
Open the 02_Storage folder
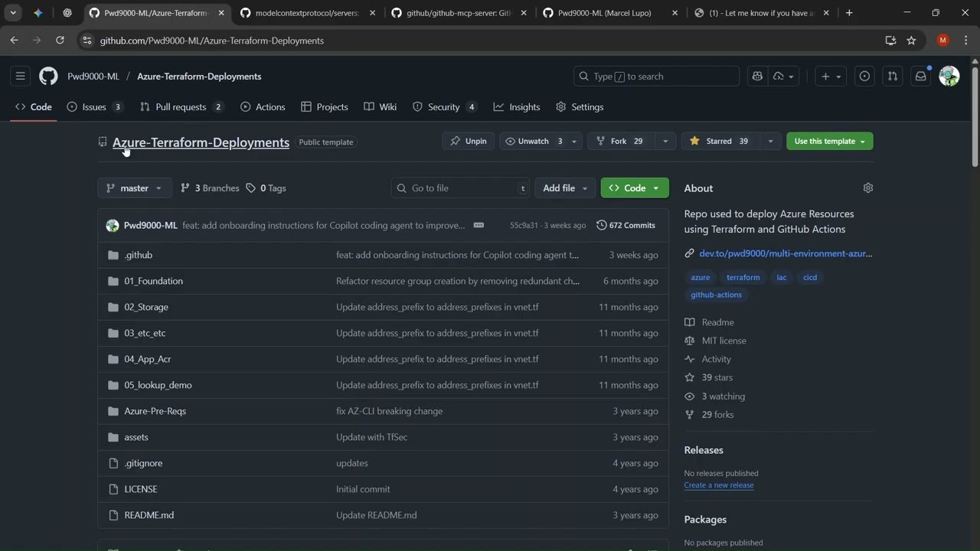coord(146,307)
